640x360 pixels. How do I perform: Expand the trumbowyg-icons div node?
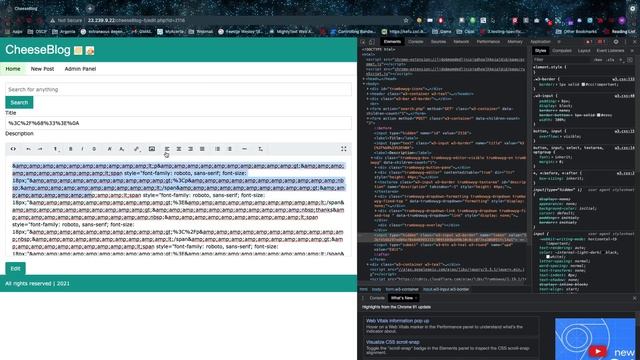[x=368, y=89]
